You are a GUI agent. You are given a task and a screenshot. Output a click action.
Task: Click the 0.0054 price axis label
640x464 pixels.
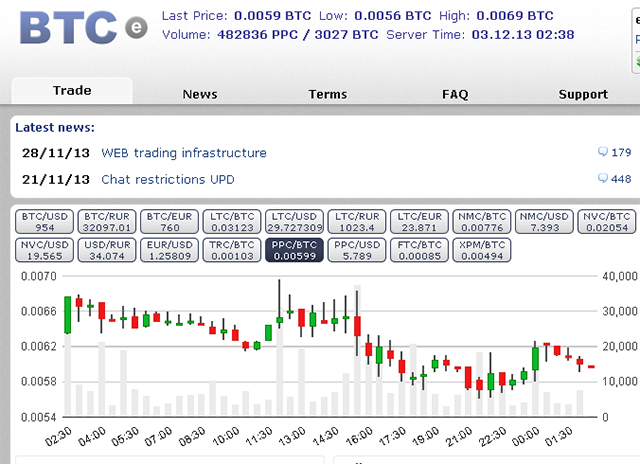tap(39, 417)
